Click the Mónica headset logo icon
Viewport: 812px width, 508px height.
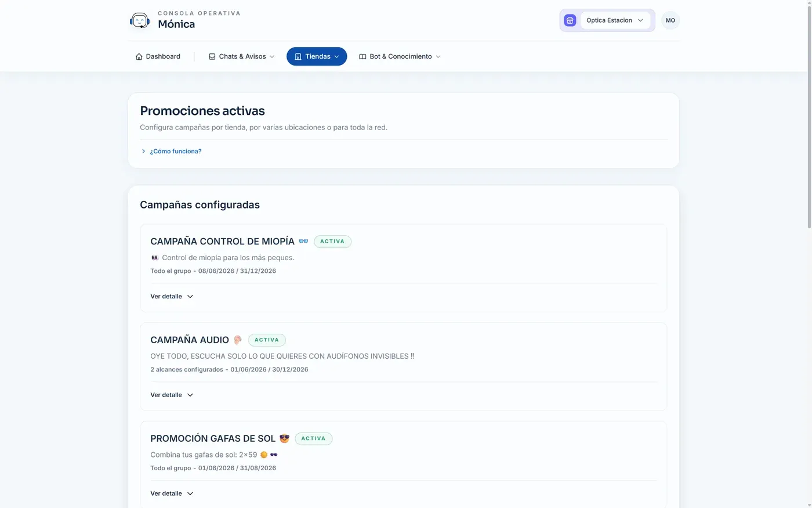click(x=139, y=20)
